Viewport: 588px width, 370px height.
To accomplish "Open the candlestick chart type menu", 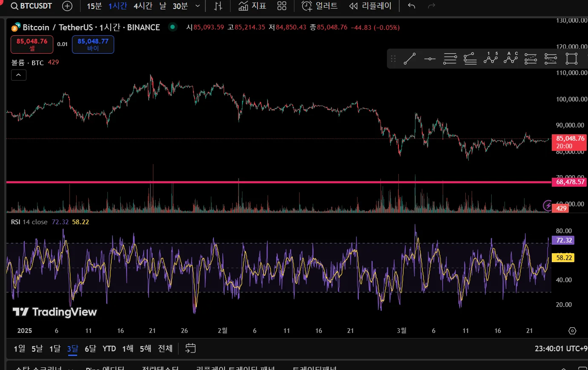I will (218, 6).
